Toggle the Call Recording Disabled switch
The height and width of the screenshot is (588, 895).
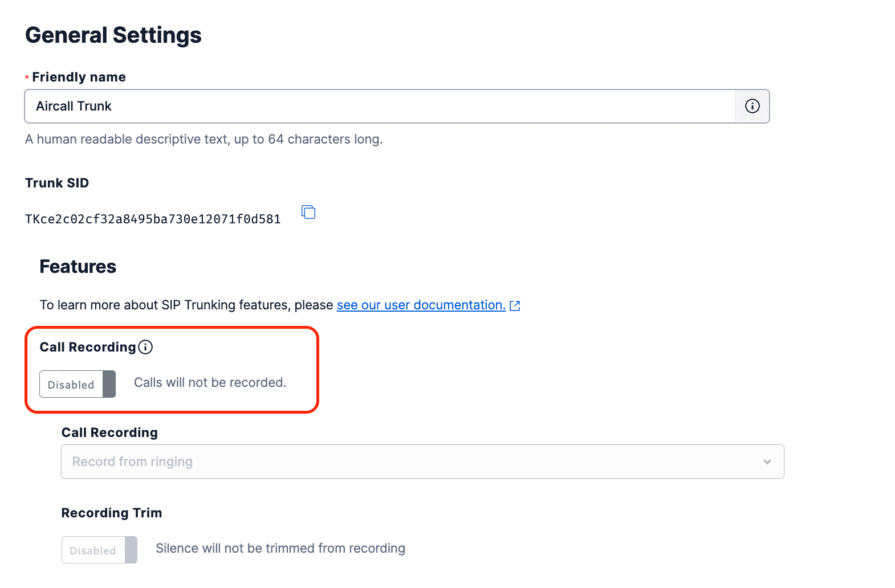tap(78, 384)
